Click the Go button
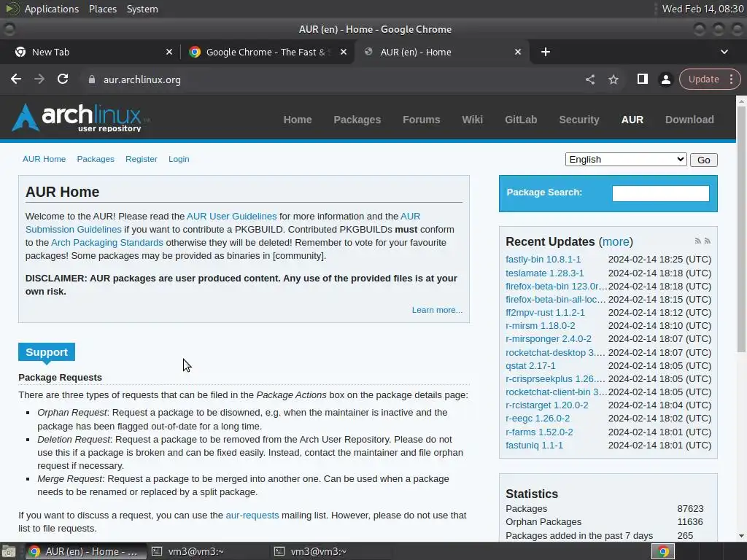Image resolution: width=747 pixels, height=560 pixels. 703,160
